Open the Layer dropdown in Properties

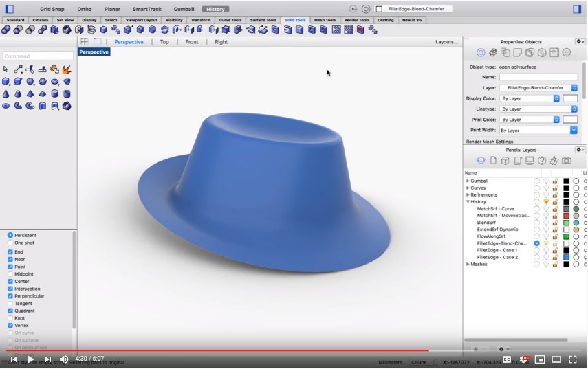(x=538, y=88)
